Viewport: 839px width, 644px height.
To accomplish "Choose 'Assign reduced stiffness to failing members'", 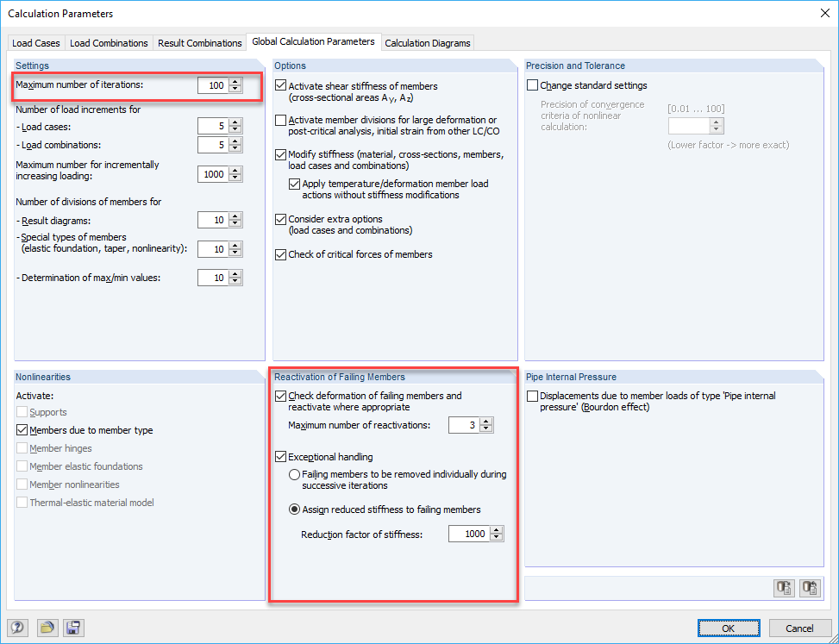I will (x=294, y=509).
